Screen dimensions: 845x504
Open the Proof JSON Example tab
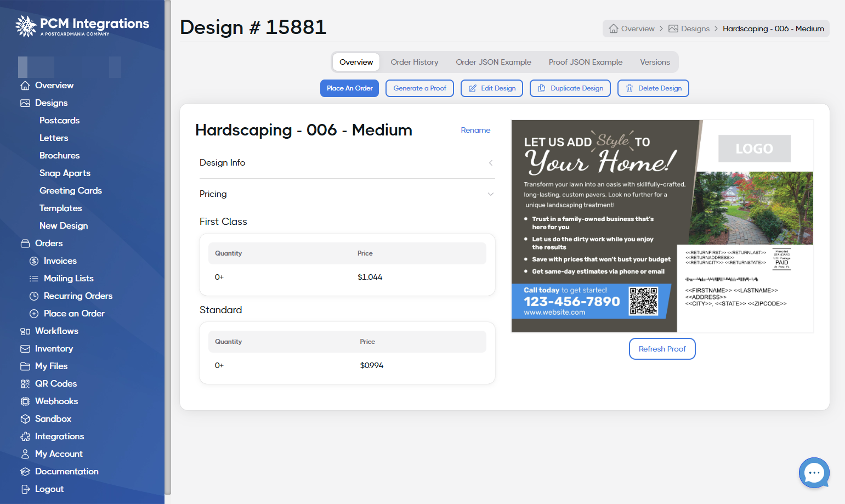[x=586, y=62]
